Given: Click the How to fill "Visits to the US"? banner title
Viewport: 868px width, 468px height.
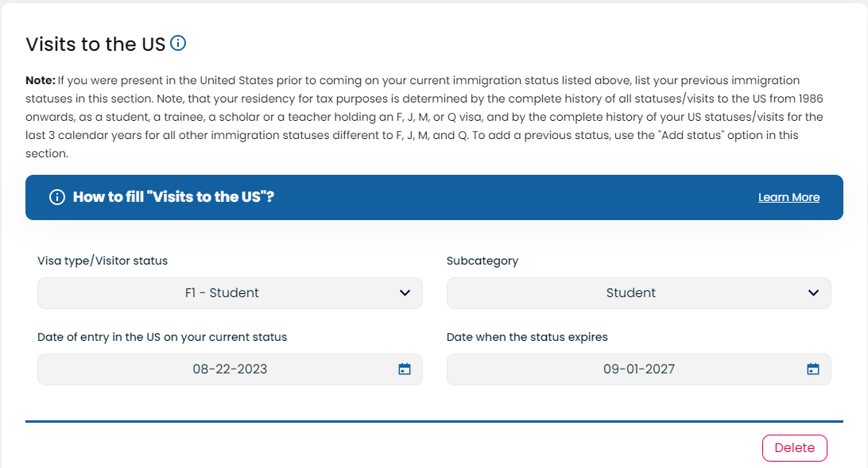Looking at the screenshot, I should (173, 197).
